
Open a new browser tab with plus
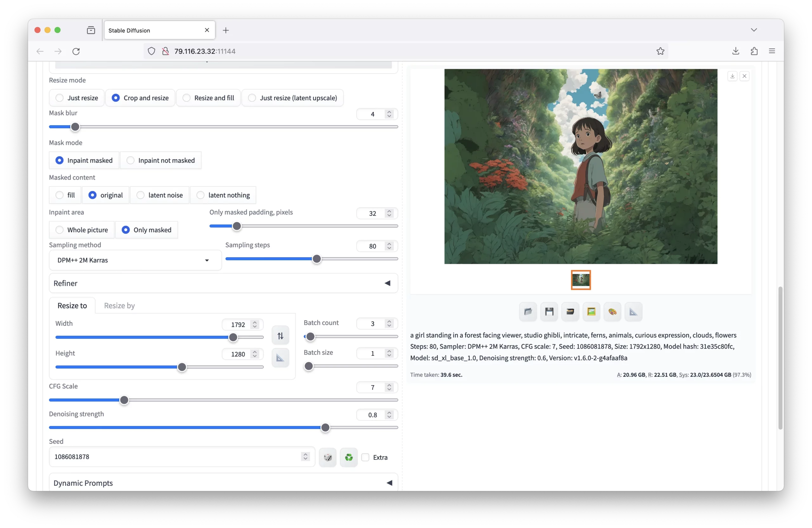(x=226, y=30)
